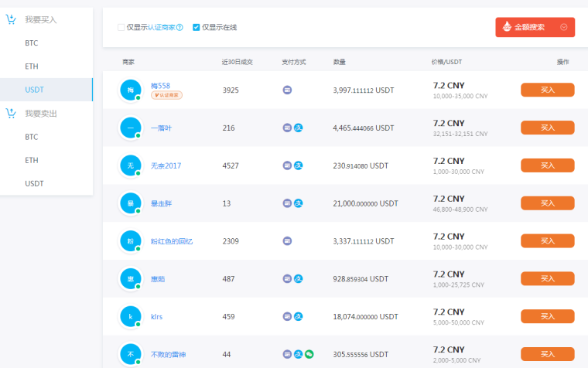Select BTC under 我要买入
Screen dimensions: 588x368
pyautogui.click(x=32, y=43)
